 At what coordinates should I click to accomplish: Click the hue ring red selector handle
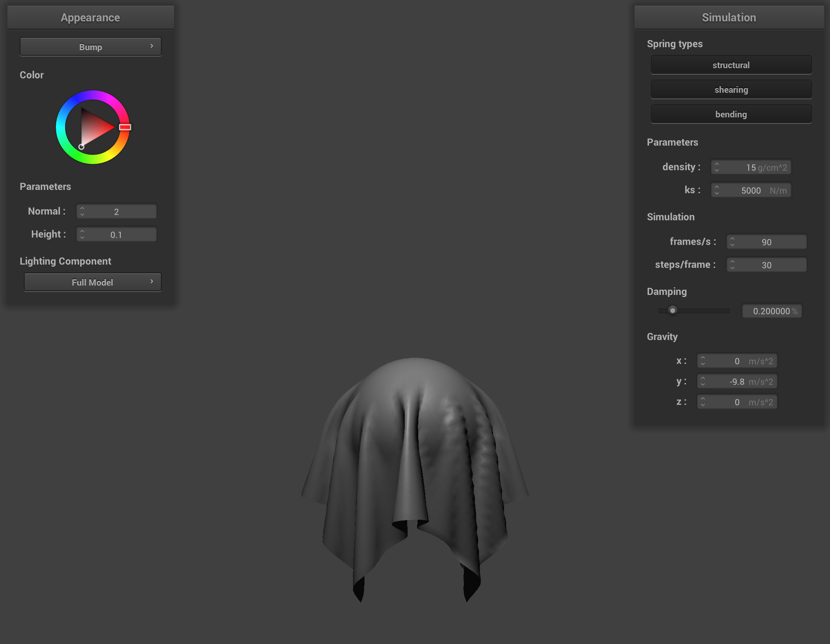point(125,127)
